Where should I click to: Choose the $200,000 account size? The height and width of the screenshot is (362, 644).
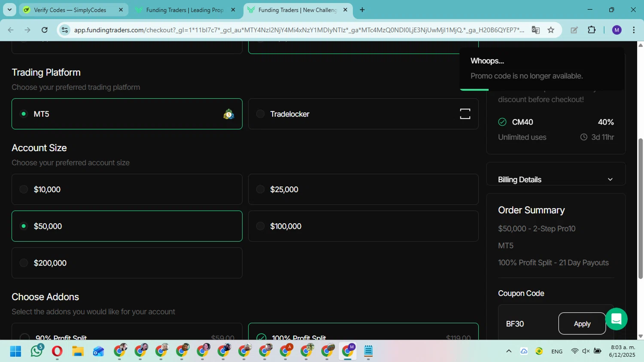(x=127, y=263)
